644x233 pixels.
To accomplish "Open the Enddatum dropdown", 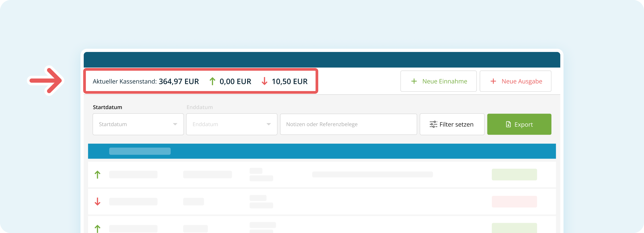I will 232,124.
